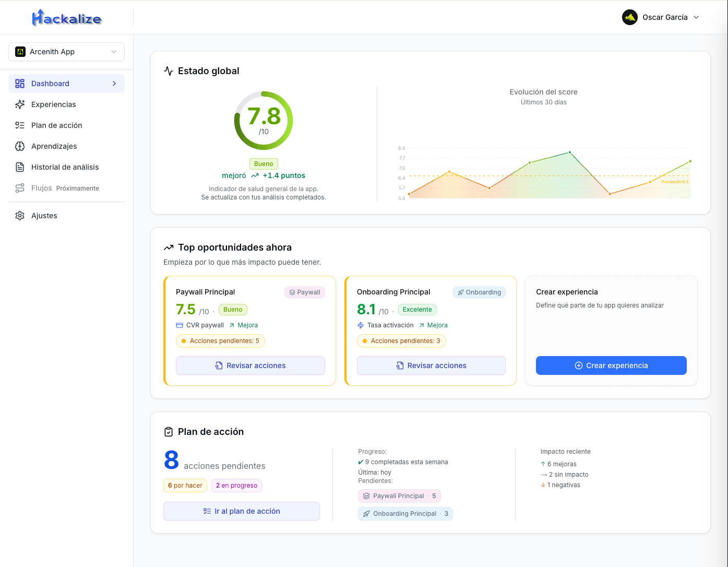Click the Dashboard grid icon

point(20,84)
